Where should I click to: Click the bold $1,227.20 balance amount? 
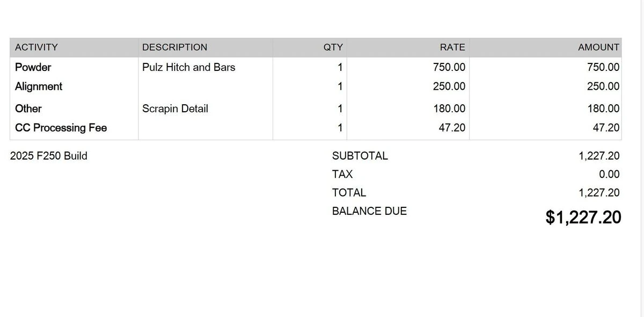[583, 217]
